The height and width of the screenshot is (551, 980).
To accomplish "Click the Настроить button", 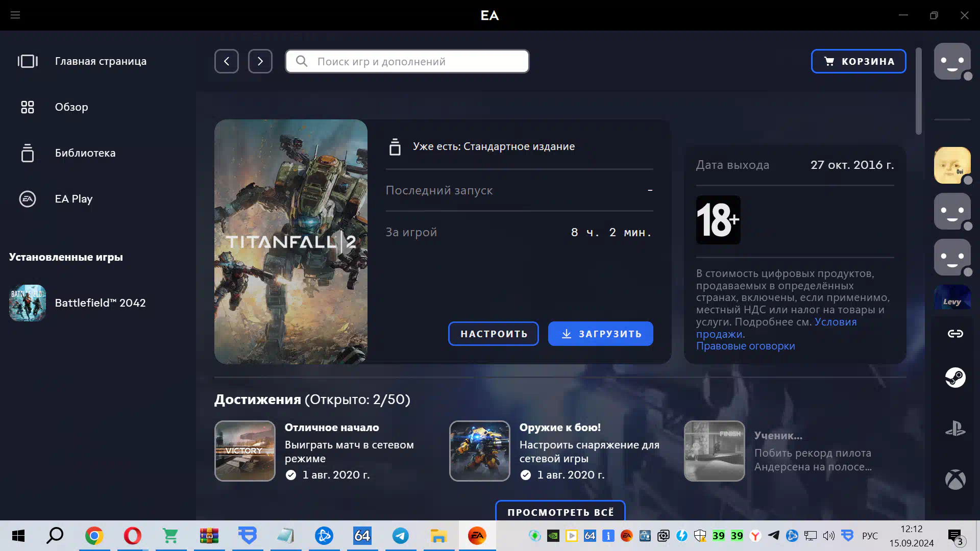I will pos(494,334).
